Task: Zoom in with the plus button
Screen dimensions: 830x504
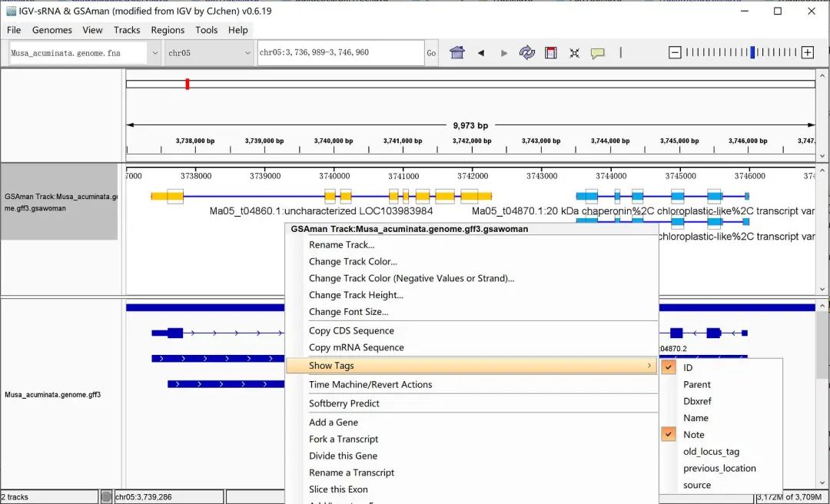Action: [x=807, y=53]
